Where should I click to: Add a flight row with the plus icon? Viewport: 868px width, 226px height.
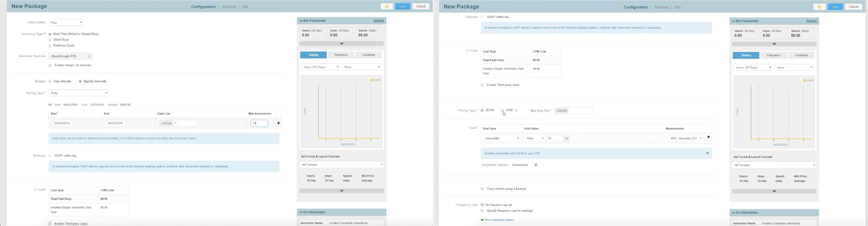pyautogui.click(x=278, y=123)
